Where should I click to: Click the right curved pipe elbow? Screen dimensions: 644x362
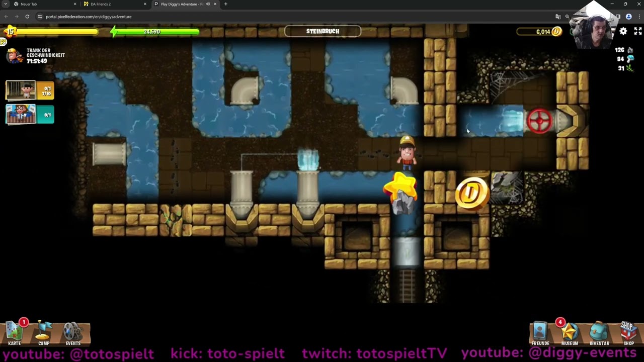click(404, 89)
